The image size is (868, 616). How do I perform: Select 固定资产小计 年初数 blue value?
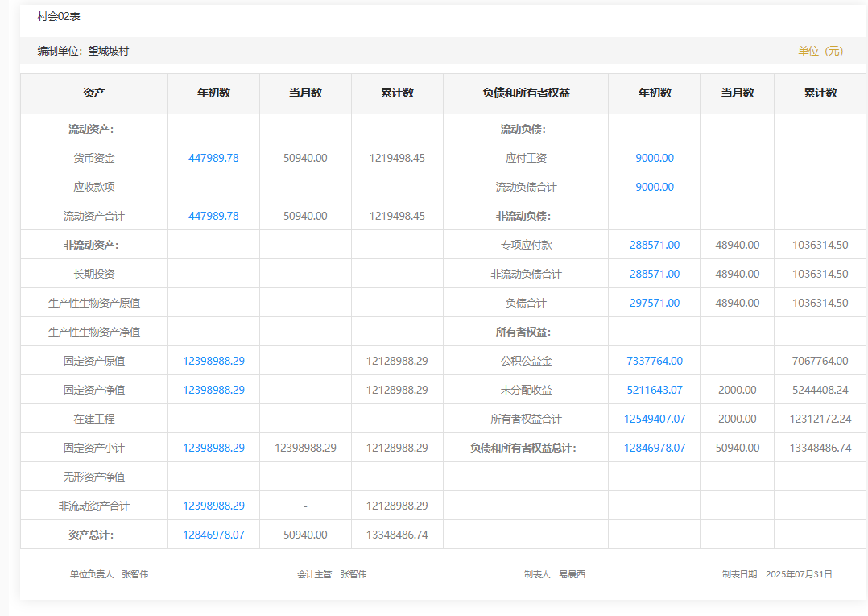(213, 448)
